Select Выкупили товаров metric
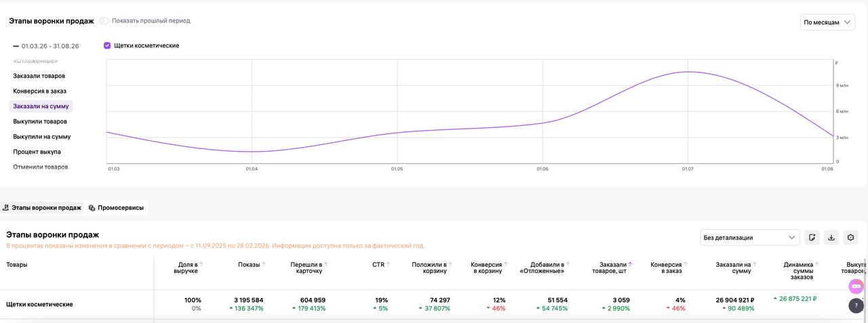 point(40,121)
